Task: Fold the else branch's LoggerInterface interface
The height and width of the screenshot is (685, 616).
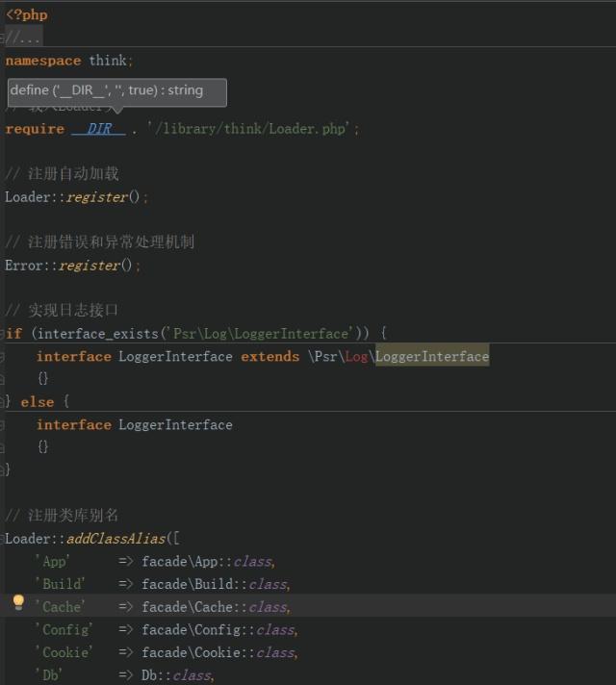Action: coord(3,424)
